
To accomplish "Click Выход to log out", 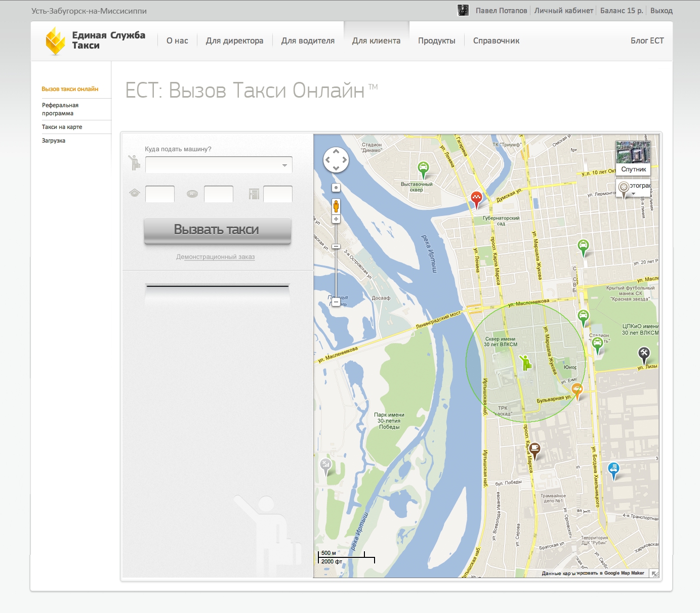I will coord(662,11).
